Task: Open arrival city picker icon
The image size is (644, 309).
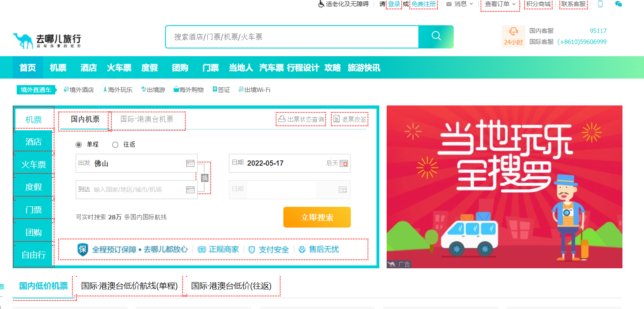Action: (190, 190)
